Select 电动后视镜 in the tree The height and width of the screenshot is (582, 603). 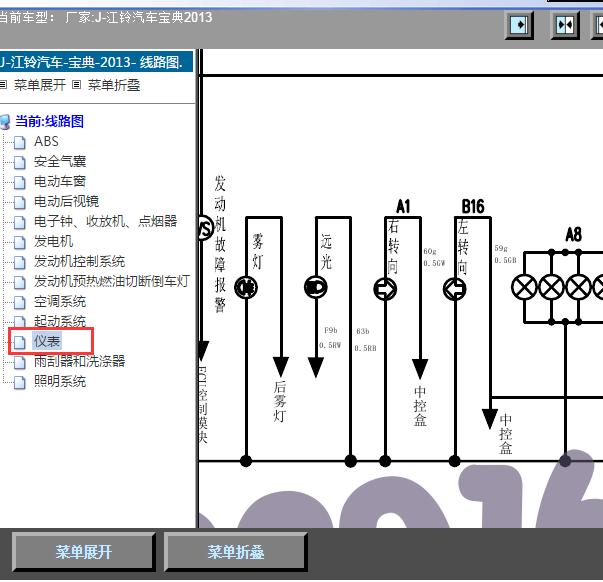click(66, 201)
